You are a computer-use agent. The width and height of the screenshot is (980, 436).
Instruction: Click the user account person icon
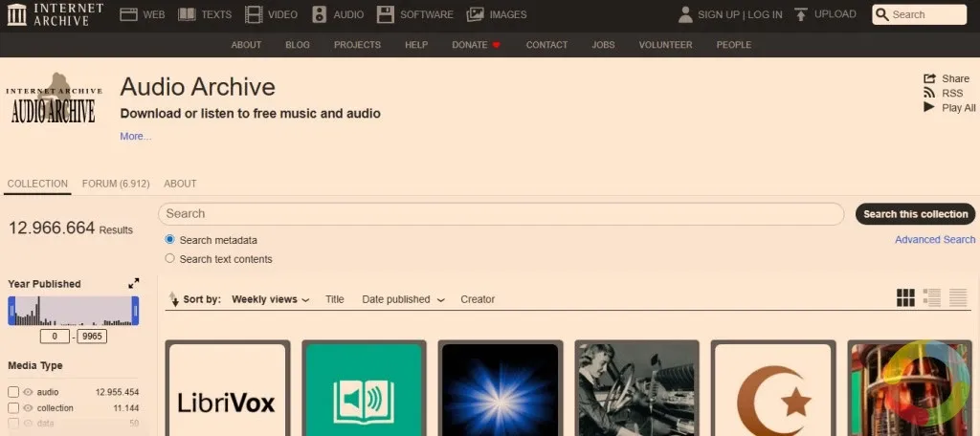point(685,14)
